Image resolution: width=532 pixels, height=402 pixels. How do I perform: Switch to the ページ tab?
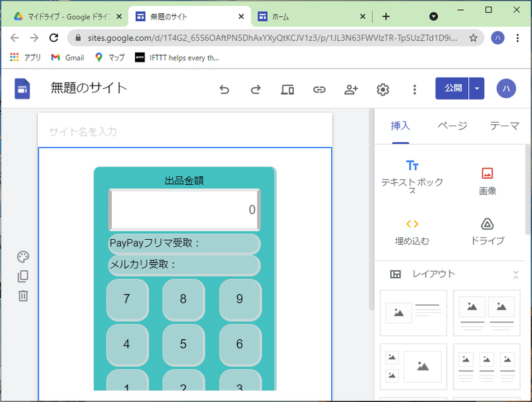point(452,126)
